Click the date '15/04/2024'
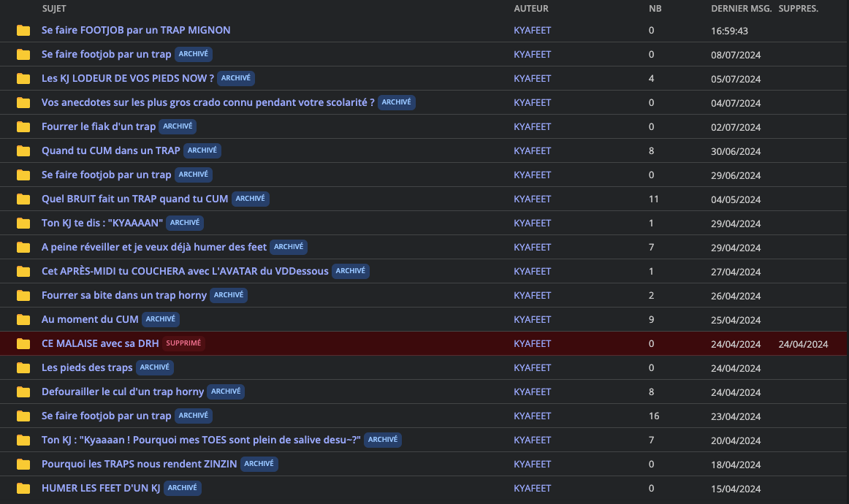Image resolution: width=849 pixels, height=504 pixels. coord(736,489)
